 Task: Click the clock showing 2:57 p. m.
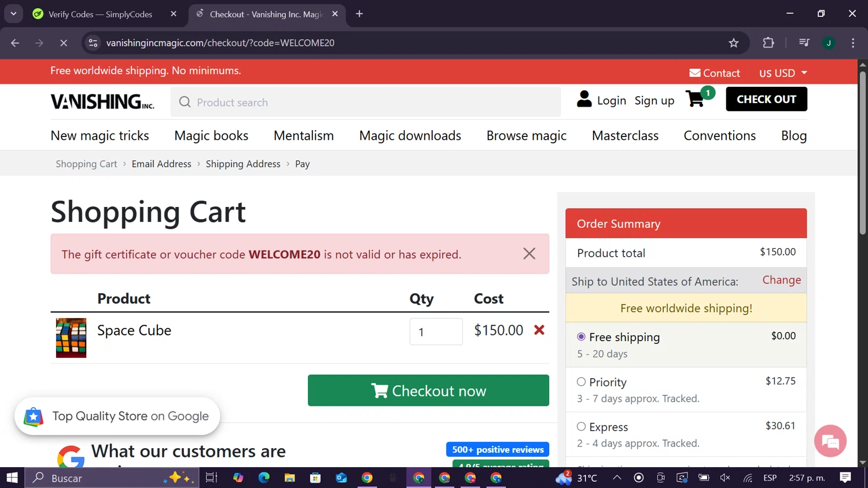coord(807,478)
